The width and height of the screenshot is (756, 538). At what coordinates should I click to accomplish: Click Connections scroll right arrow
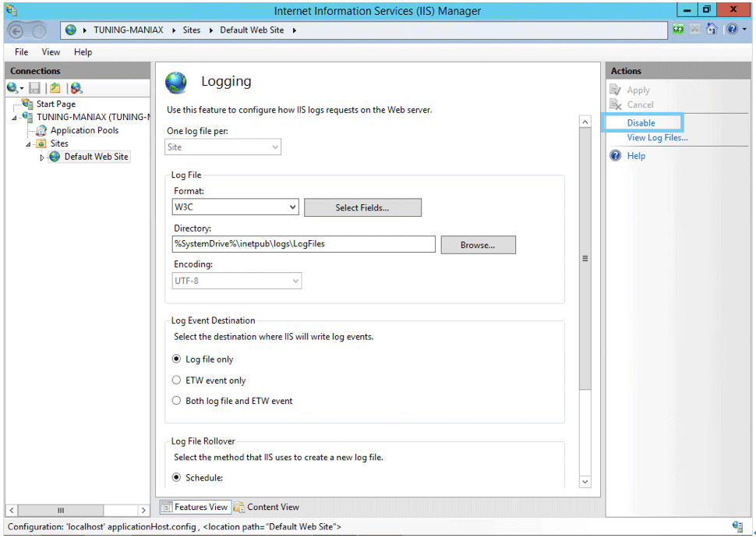(143, 510)
